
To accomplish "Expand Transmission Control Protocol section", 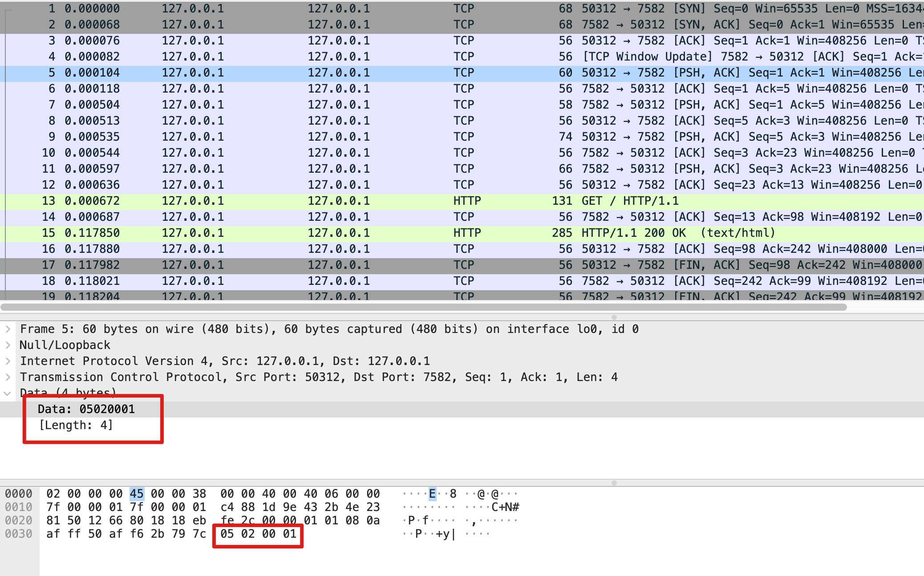I will (8, 377).
